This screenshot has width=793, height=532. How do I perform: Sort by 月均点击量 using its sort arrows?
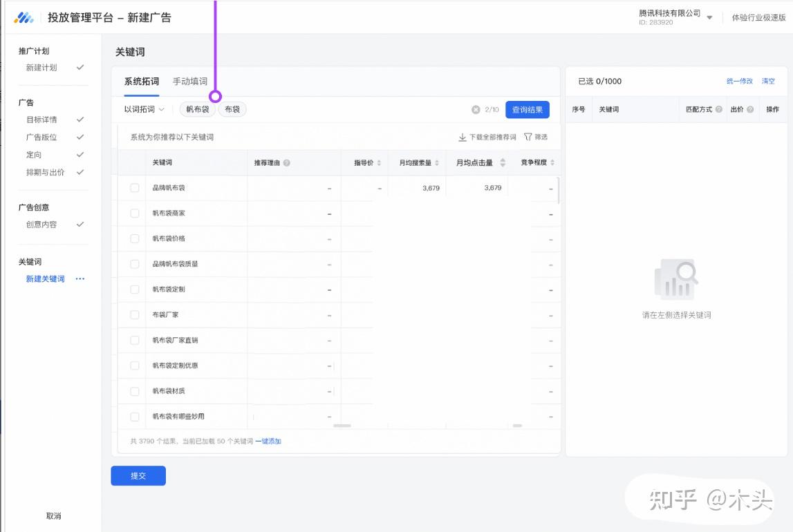(503, 163)
